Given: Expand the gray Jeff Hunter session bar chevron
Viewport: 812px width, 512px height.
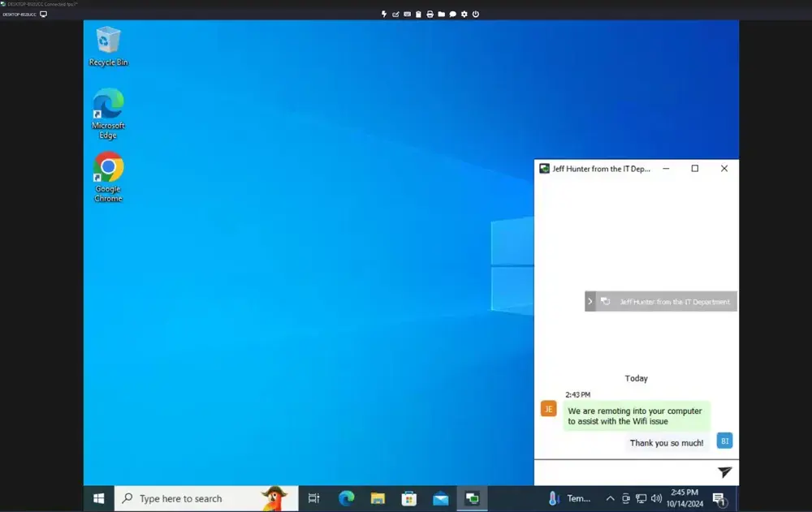Looking at the screenshot, I should (x=590, y=301).
